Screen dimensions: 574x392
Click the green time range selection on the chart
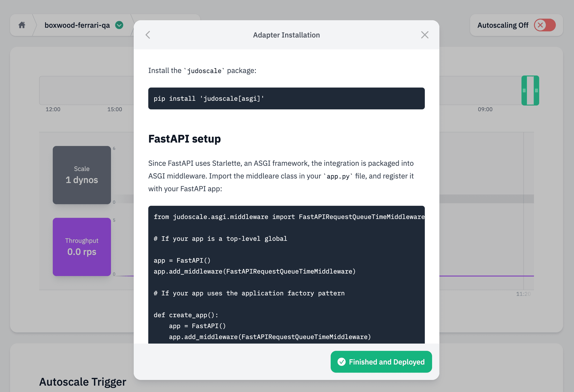click(x=530, y=91)
